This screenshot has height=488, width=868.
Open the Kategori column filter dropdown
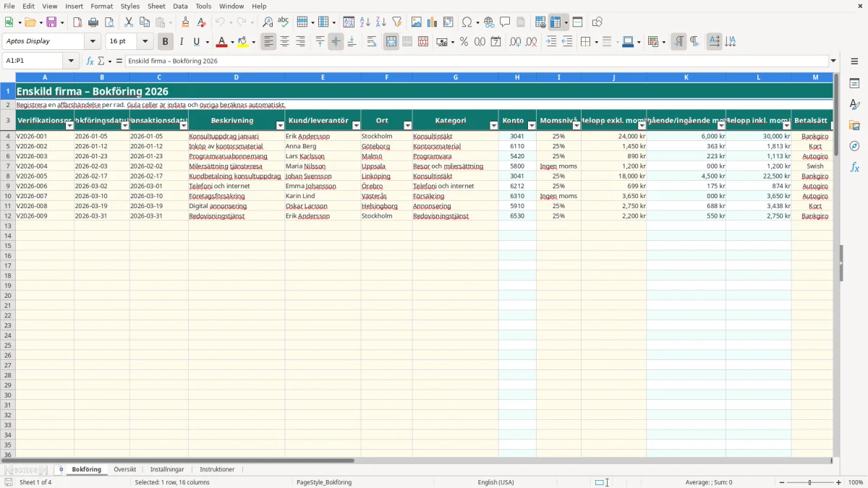(x=494, y=126)
